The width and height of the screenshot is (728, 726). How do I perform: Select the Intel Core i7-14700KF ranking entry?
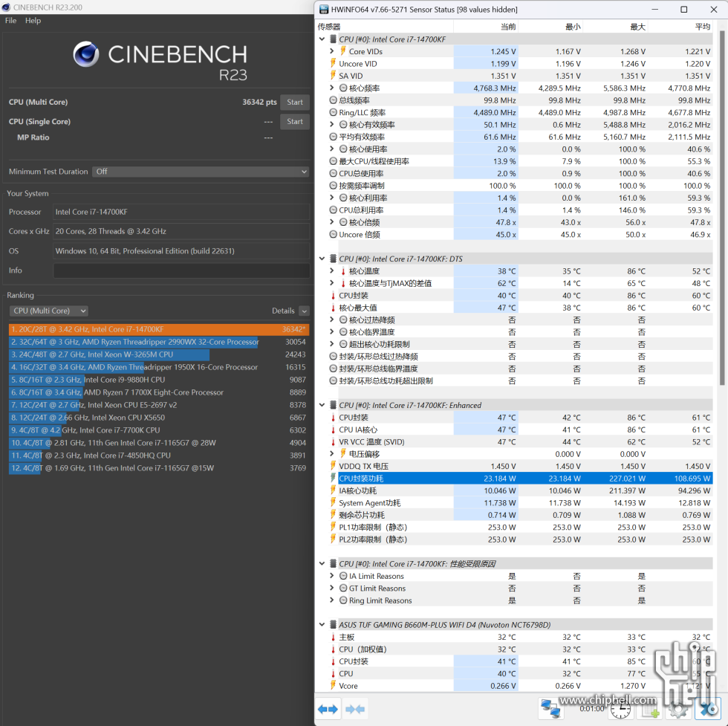[x=159, y=329]
